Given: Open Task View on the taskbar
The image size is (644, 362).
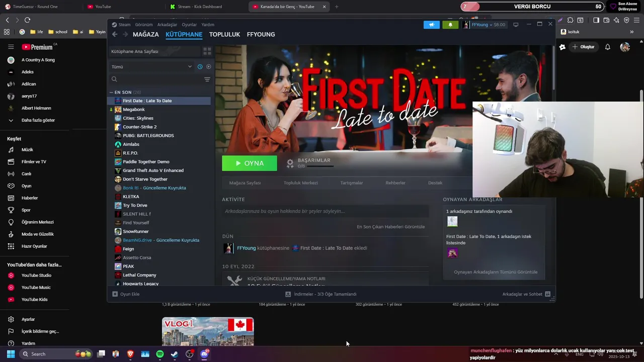Looking at the screenshot, I should tap(101, 354).
